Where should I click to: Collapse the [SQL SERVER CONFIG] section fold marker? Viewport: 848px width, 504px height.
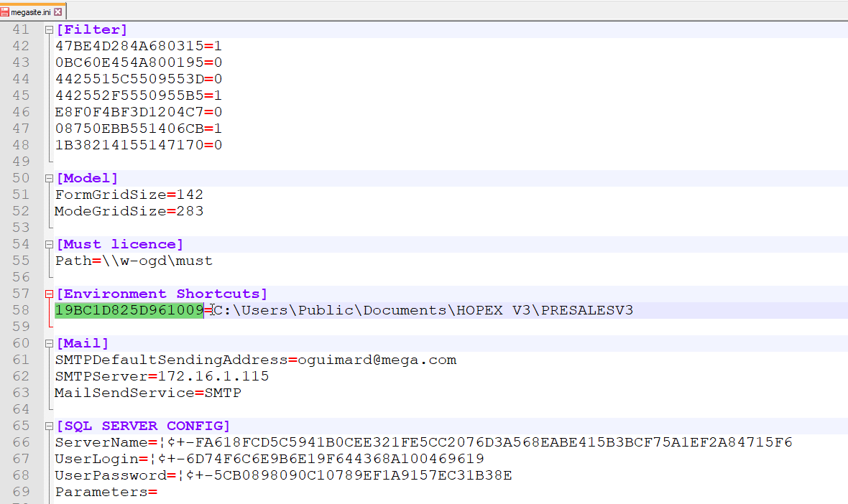[x=47, y=426]
